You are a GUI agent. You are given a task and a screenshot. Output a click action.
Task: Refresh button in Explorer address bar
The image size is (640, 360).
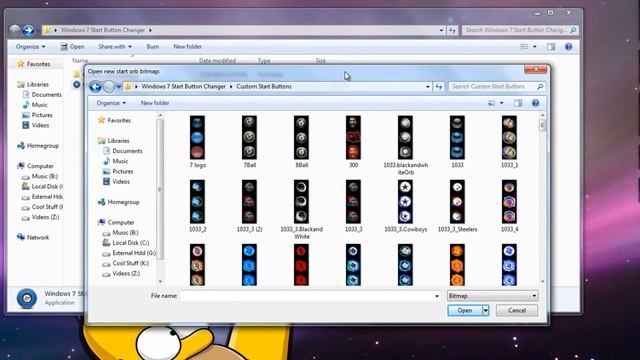[453, 30]
